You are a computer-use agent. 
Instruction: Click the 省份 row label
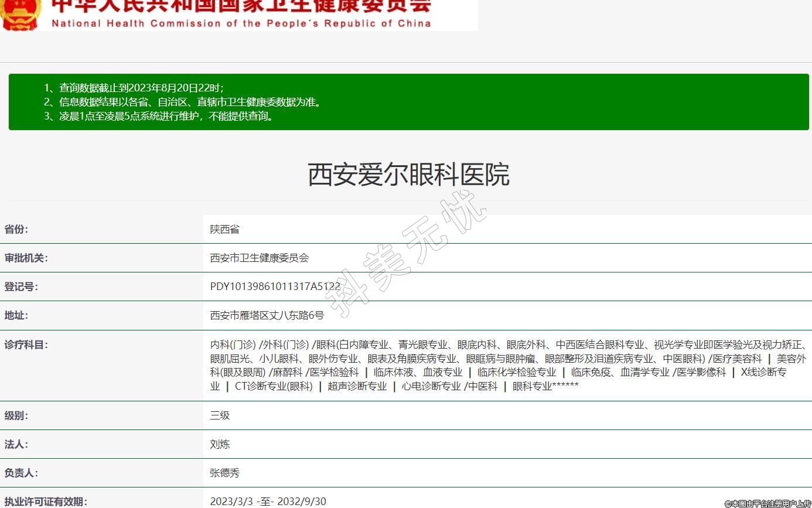pyautogui.click(x=16, y=229)
